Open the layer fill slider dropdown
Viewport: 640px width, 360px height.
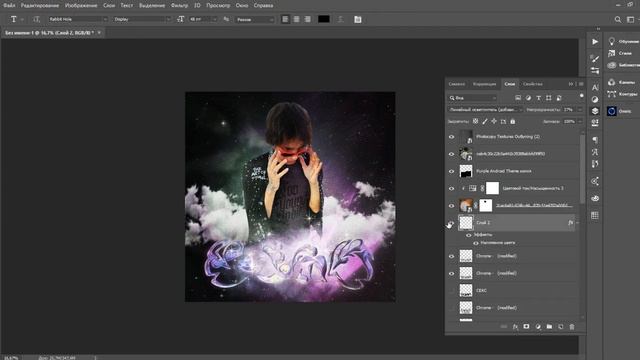coord(580,122)
